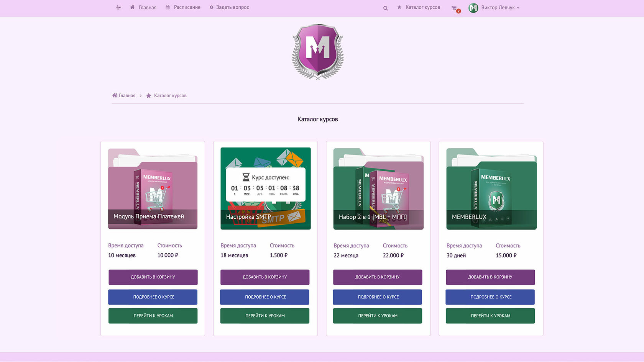Image resolution: width=644 pixels, height=362 pixels.
Task: Open Задать вопрос in top menu
Action: tap(233, 7)
